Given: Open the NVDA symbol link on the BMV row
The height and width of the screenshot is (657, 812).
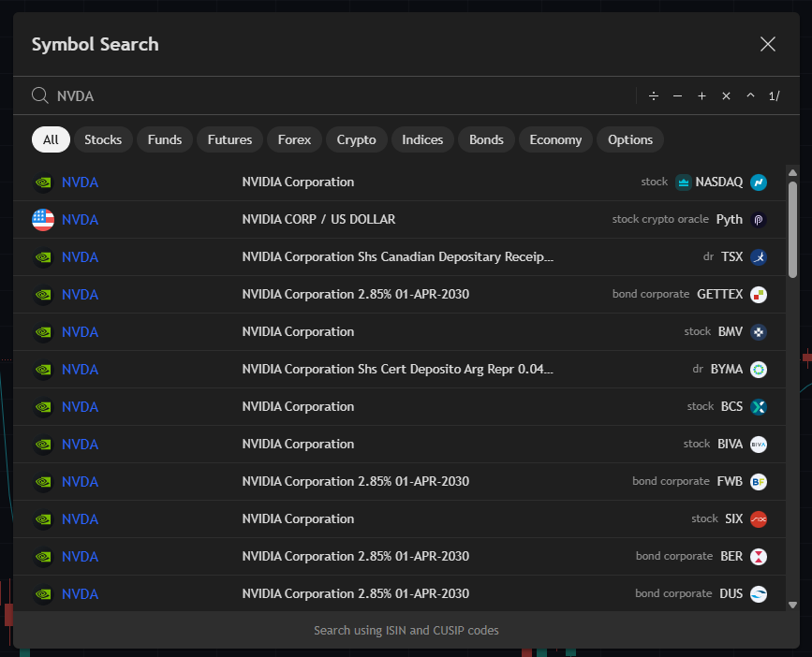Looking at the screenshot, I should [x=80, y=331].
